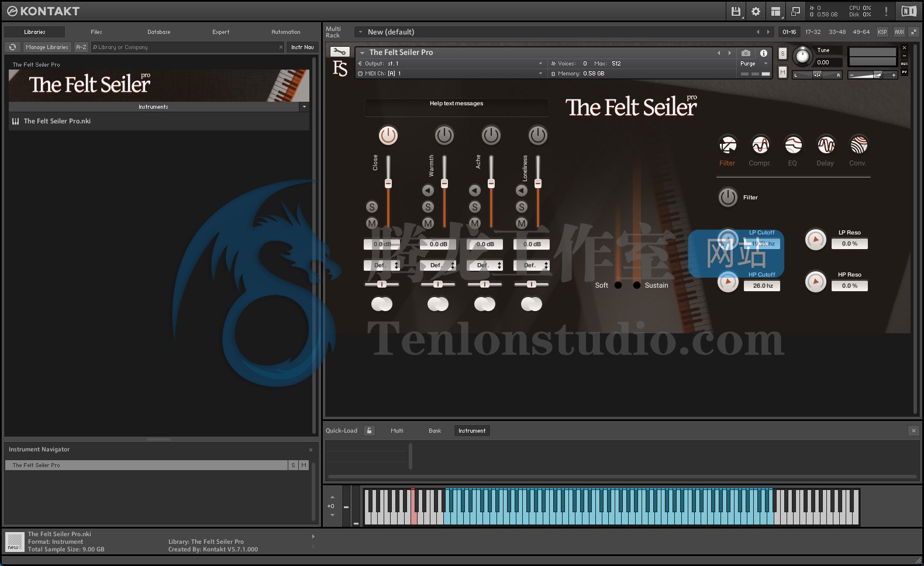The height and width of the screenshot is (566, 924).
Task: Select the EQ effect icon
Action: 793,144
